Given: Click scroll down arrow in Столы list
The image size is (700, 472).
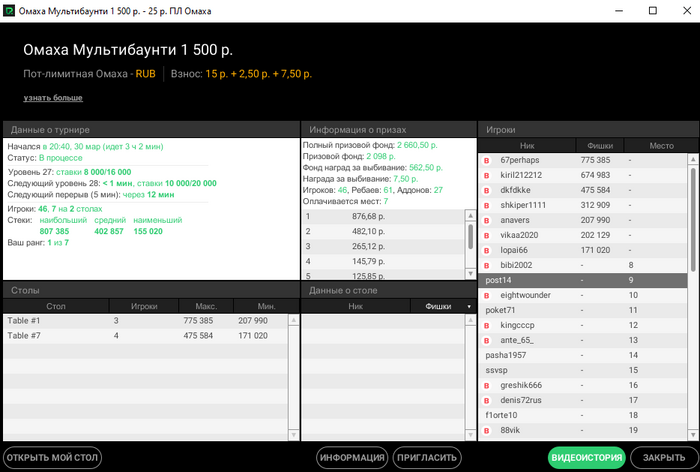Looking at the screenshot, I should coord(293,434).
